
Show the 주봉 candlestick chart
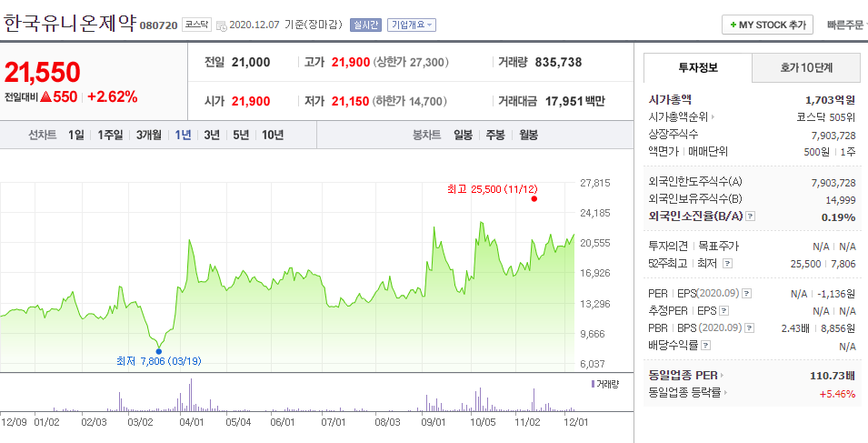coord(495,135)
